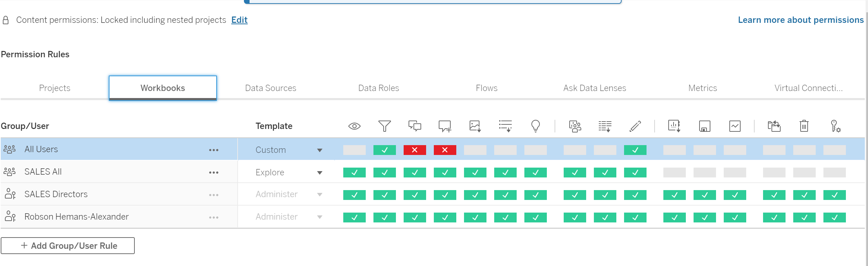Toggle All Users unspecified View permission box
Image resolution: width=868 pixels, height=266 pixels.
click(354, 150)
